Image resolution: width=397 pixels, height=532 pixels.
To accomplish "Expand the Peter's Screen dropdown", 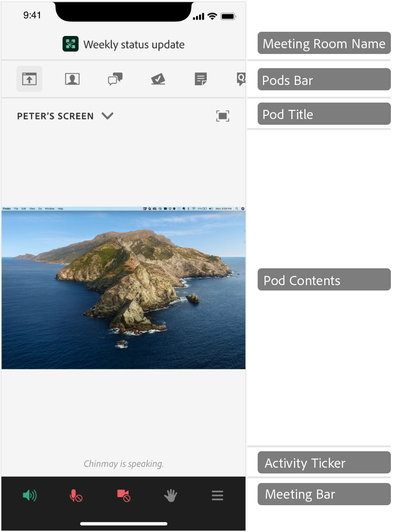I will pyautogui.click(x=108, y=116).
